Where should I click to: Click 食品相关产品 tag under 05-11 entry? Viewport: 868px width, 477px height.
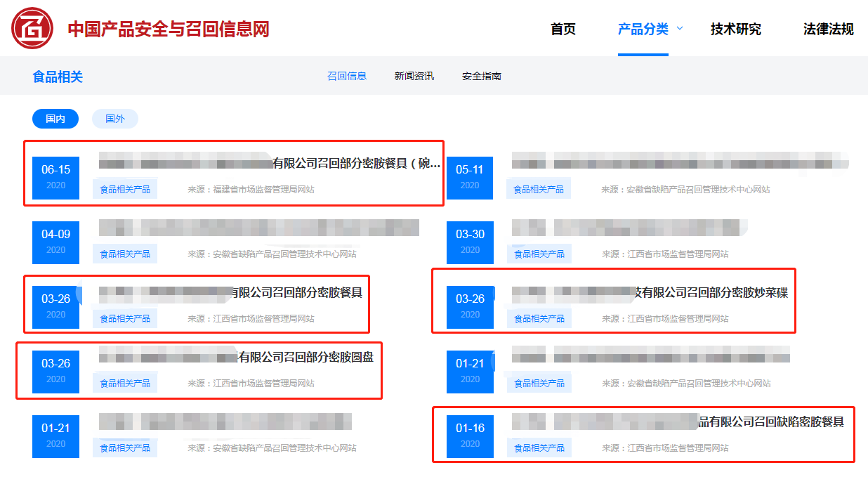coord(539,189)
